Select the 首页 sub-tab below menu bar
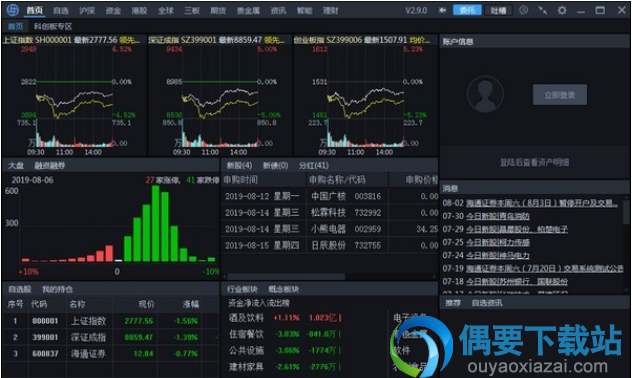 click(15, 27)
